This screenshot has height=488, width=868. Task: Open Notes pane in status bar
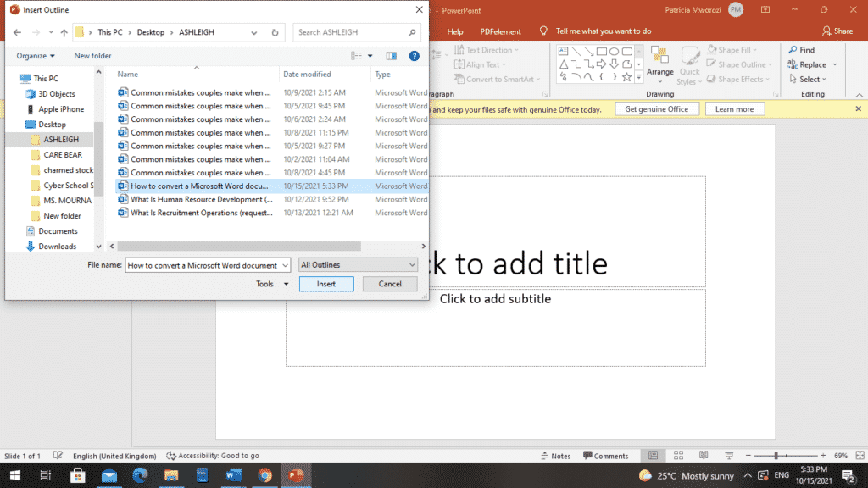555,456
